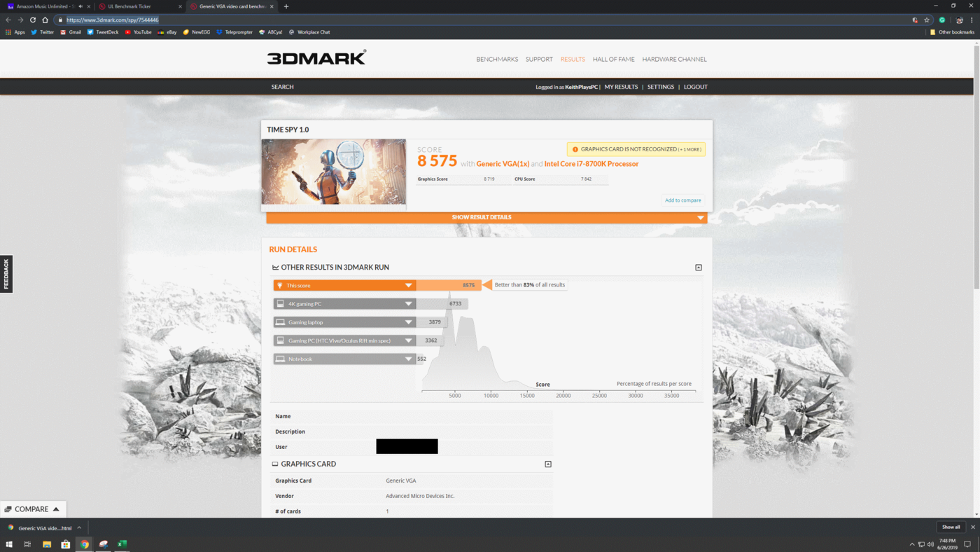The width and height of the screenshot is (980, 552).
Task: Bookmark this page using the star icon
Action: (x=927, y=20)
